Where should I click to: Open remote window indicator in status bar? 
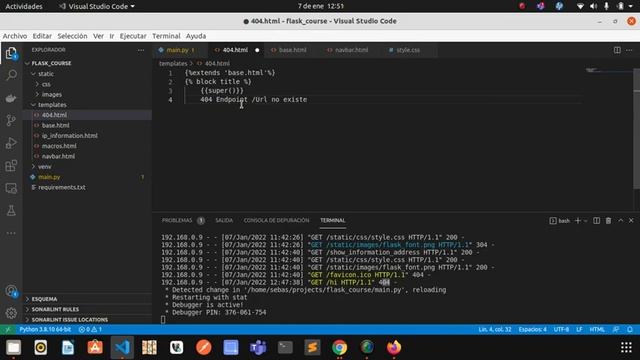tap(7, 329)
